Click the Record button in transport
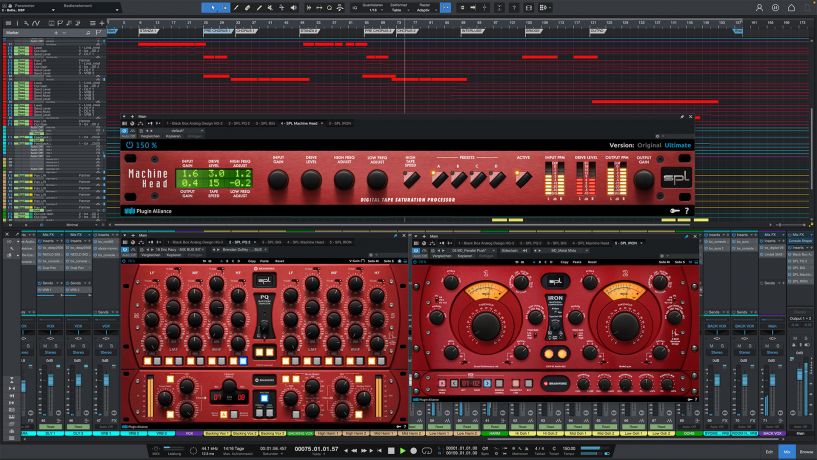Image resolution: width=817 pixels, height=460 pixels. tap(414, 451)
